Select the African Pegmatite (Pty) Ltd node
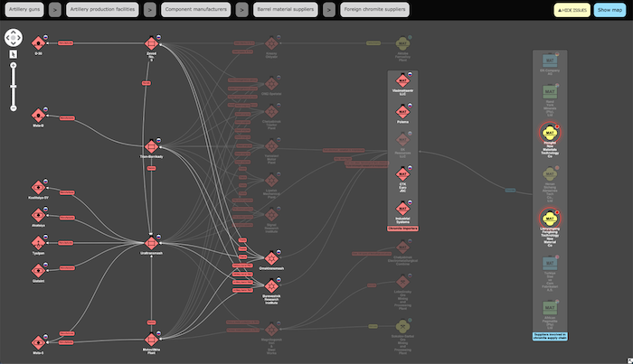This screenshot has height=364, width=633. tap(550, 308)
